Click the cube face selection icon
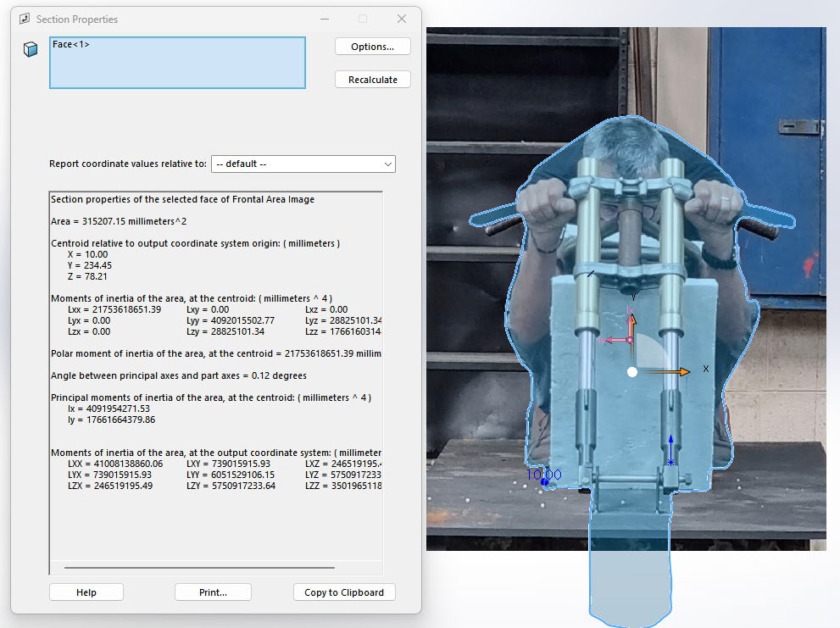Screen dimensions: 840x628 [x=31, y=50]
